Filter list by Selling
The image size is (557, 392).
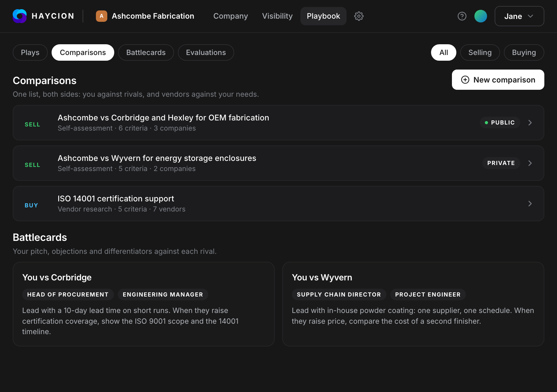pos(480,52)
